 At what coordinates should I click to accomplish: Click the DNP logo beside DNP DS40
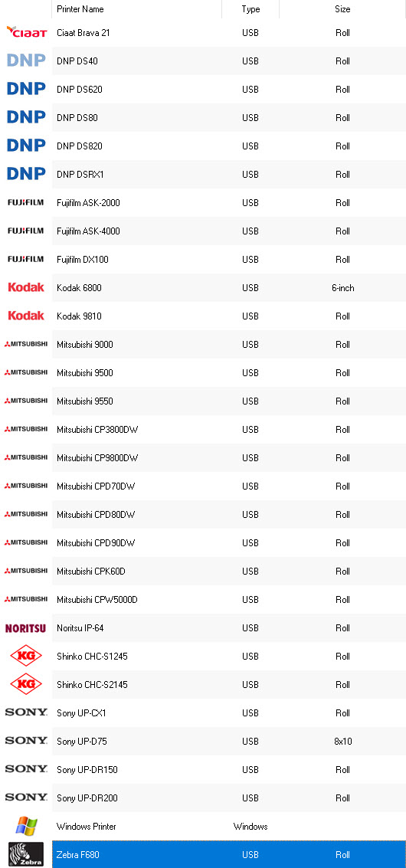[26, 61]
